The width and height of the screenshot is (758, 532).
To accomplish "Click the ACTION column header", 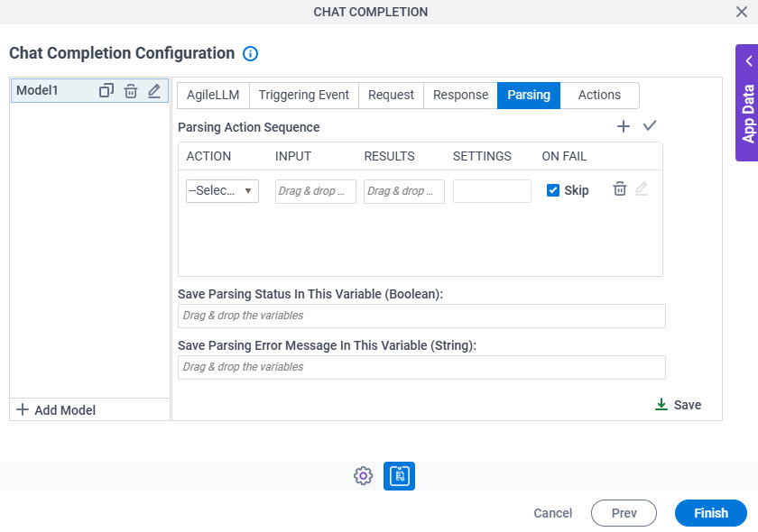I will 208,157.
